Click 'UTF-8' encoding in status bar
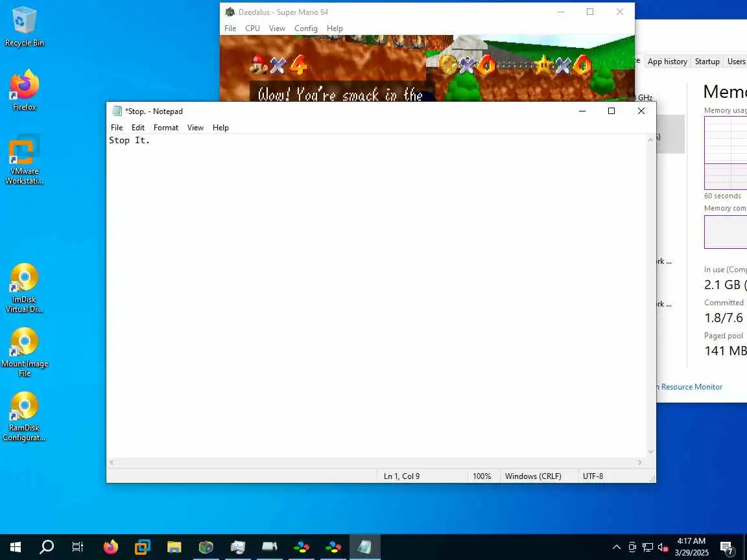The width and height of the screenshot is (747, 560). click(593, 476)
